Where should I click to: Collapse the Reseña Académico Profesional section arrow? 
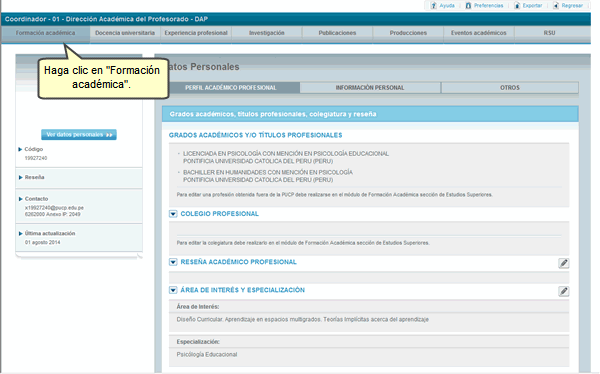coord(173,262)
